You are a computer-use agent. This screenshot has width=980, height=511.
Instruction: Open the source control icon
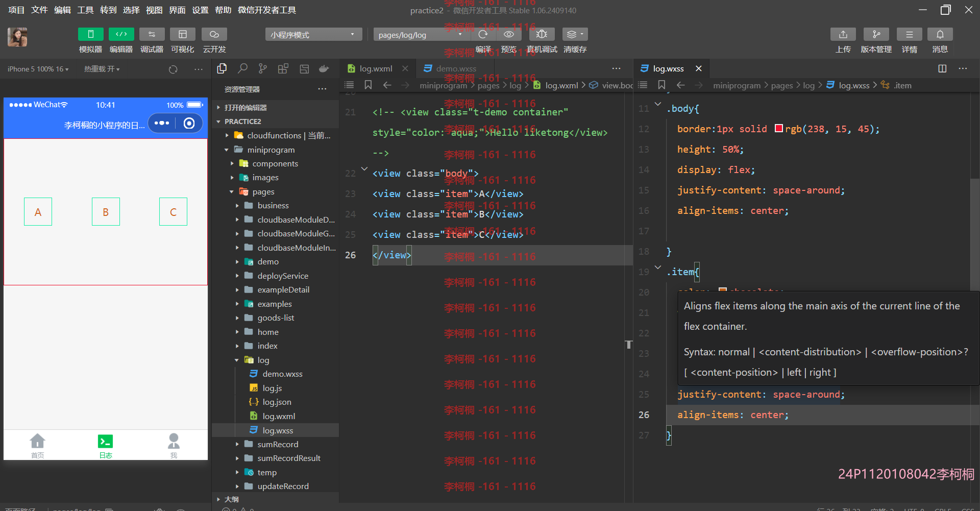pos(263,68)
